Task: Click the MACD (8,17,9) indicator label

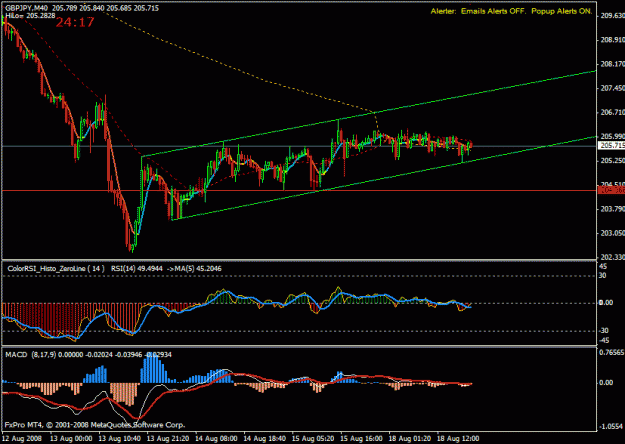Action: click(30, 355)
